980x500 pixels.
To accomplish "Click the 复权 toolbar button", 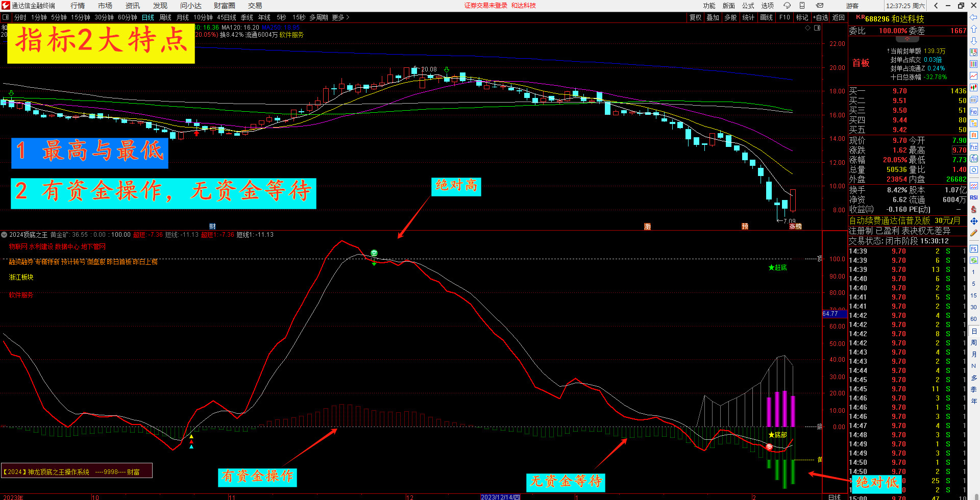I will click(696, 17).
